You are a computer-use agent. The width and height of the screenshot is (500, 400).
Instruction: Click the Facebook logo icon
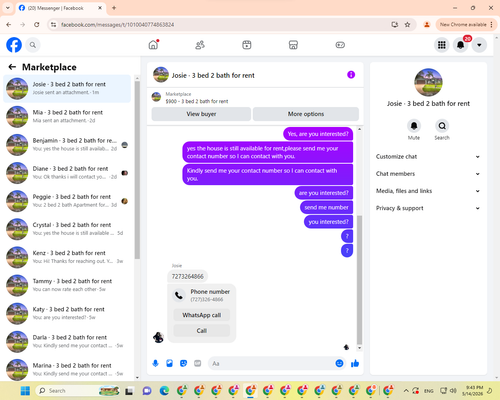pos(14,45)
